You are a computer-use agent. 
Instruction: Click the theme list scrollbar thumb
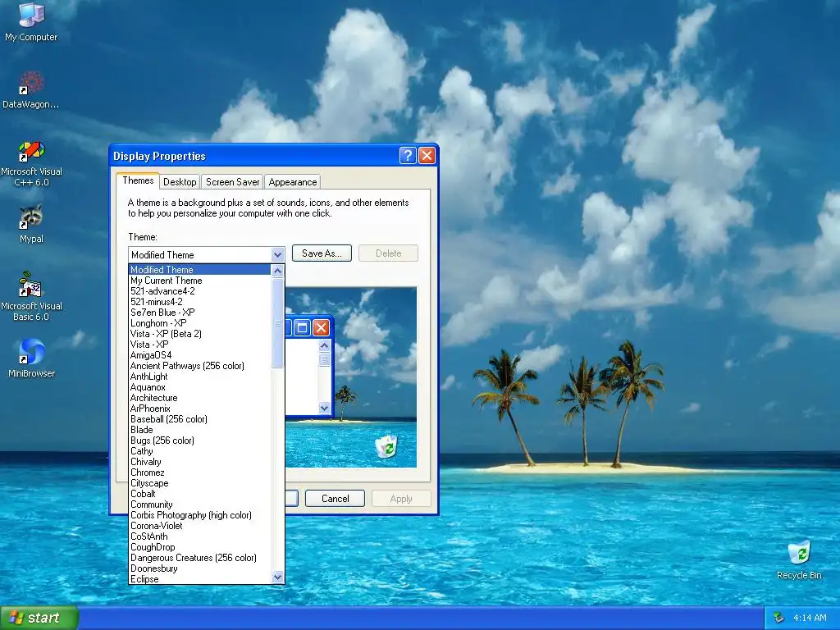tap(277, 322)
